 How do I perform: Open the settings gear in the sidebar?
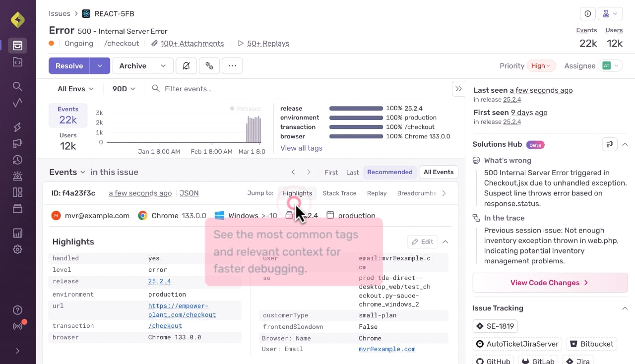pos(17,249)
